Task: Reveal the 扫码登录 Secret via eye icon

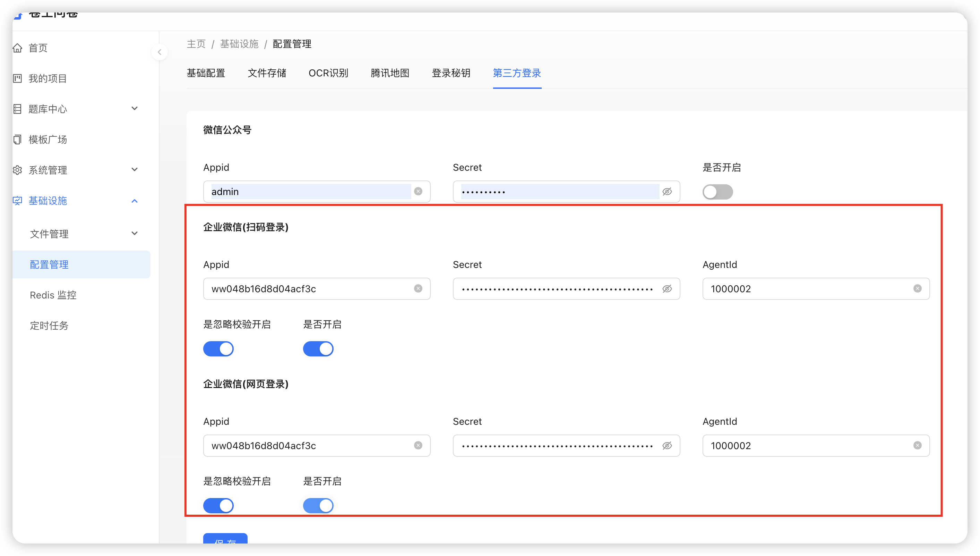Action: [667, 288]
